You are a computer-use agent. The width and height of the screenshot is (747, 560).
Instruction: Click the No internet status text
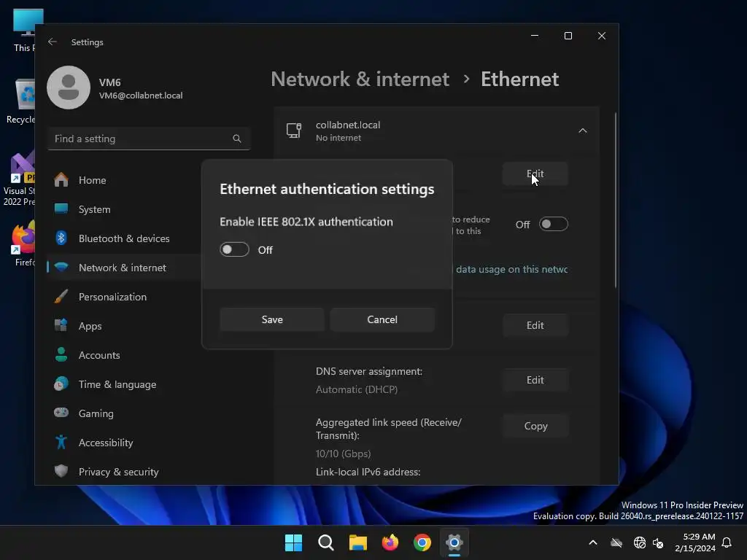pos(338,138)
